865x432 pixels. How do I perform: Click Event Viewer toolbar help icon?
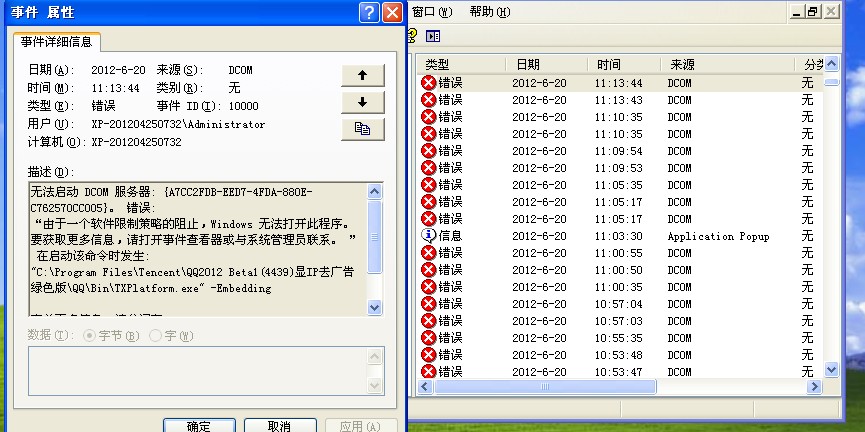click(412, 36)
